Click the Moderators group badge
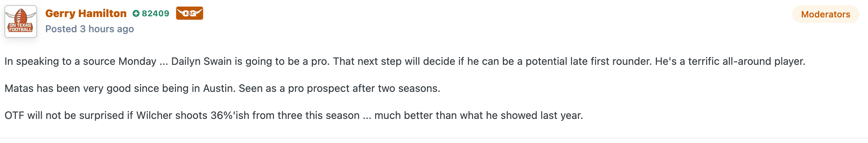 (x=825, y=14)
